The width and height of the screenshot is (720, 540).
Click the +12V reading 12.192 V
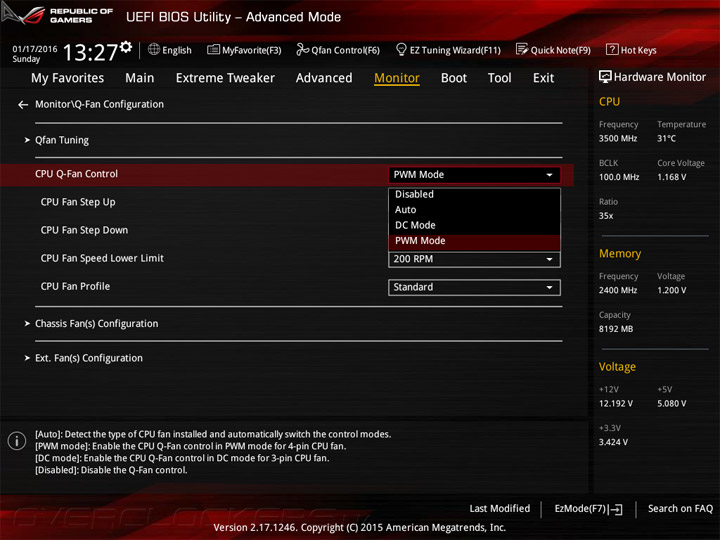(x=616, y=404)
